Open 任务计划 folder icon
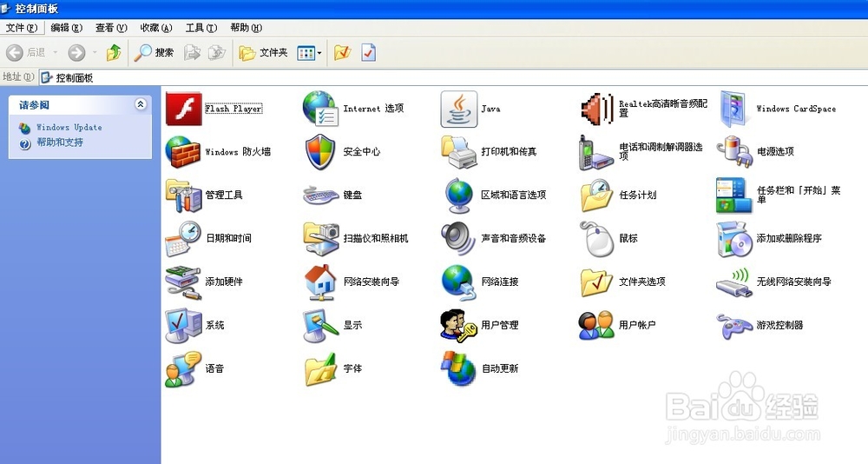Image resolution: width=868 pixels, height=464 pixels. 596,196
